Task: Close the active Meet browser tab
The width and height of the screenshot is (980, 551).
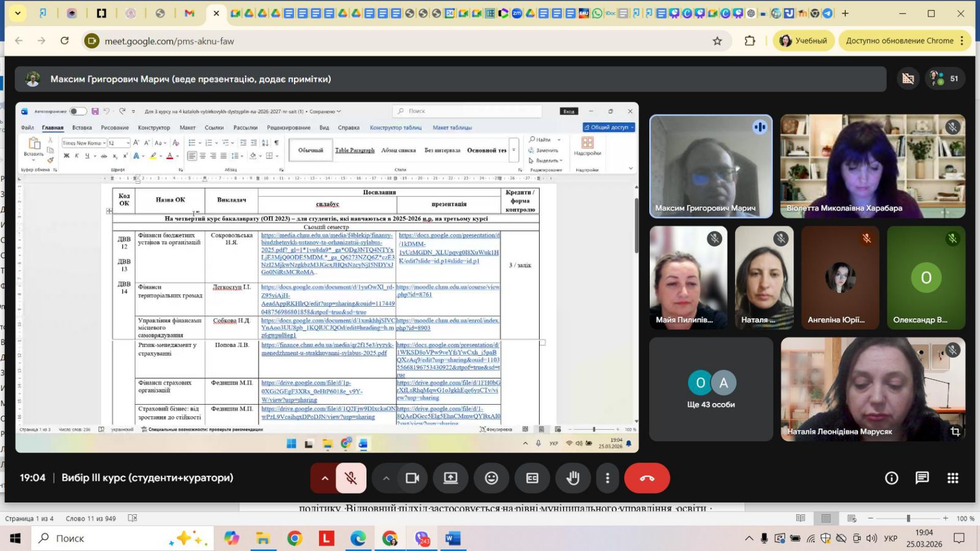Action: (x=216, y=13)
